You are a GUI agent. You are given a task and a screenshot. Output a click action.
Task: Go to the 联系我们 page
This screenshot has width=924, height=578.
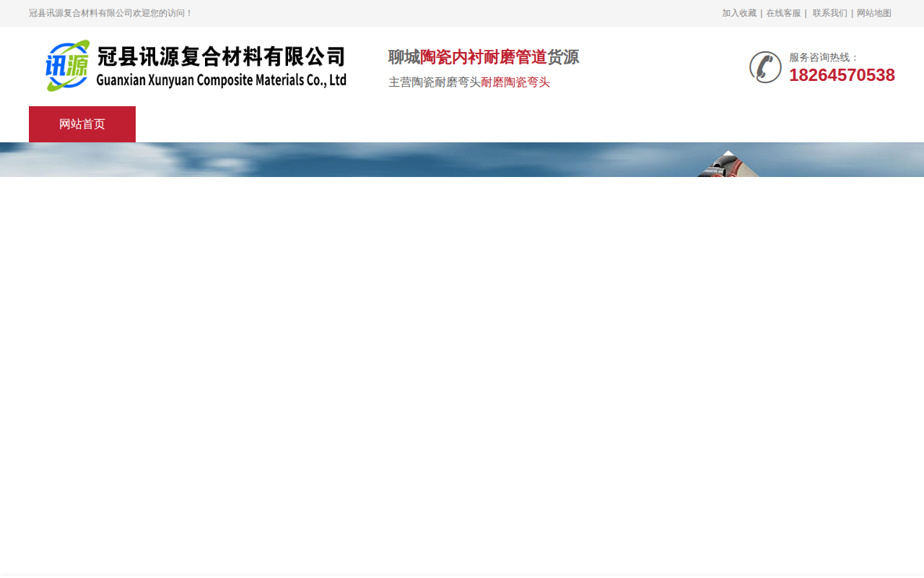tap(829, 13)
